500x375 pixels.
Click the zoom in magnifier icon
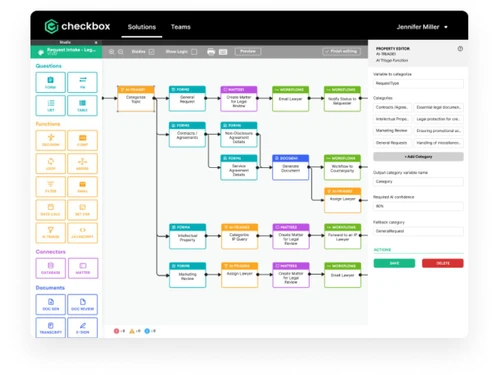tap(112, 52)
